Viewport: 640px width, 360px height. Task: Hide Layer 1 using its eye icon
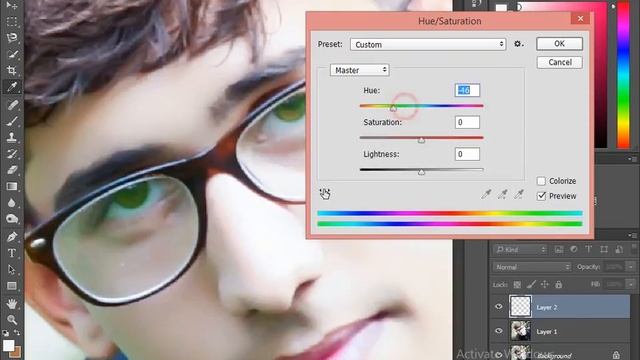499,331
